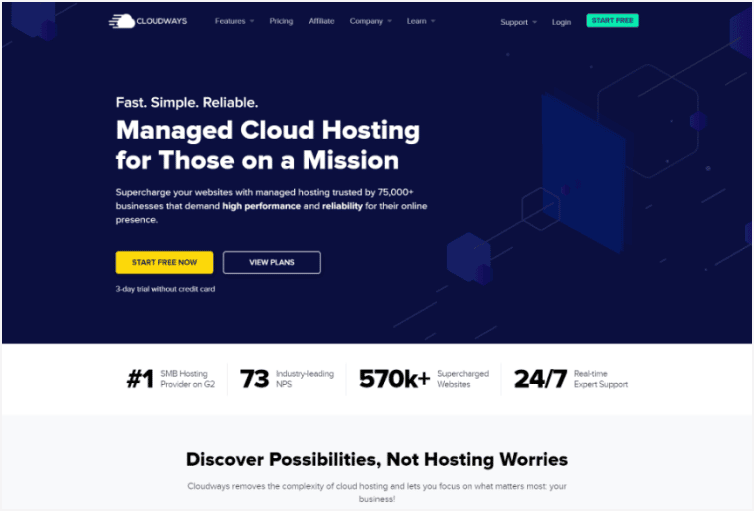
Task: Click the VIEW PLANS button
Action: click(272, 262)
